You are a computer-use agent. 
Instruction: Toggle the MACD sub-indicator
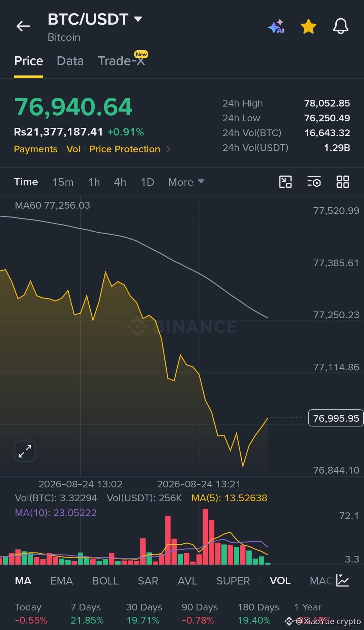pyautogui.click(x=321, y=580)
